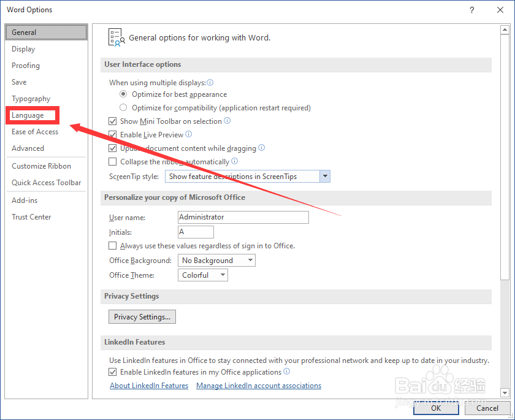Enable Collapse the ribbon automatically
Screen dimensions: 515x420
113,162
